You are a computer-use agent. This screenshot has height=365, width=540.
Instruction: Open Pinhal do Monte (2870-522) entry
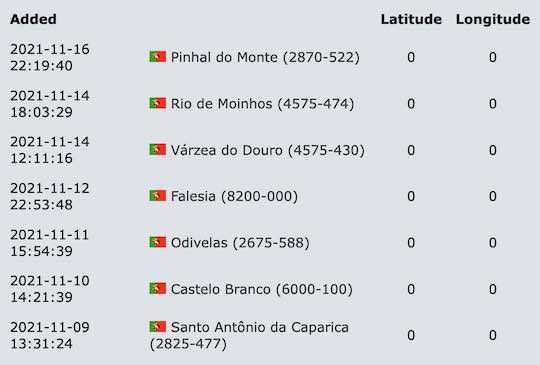[x=265, y=57]
